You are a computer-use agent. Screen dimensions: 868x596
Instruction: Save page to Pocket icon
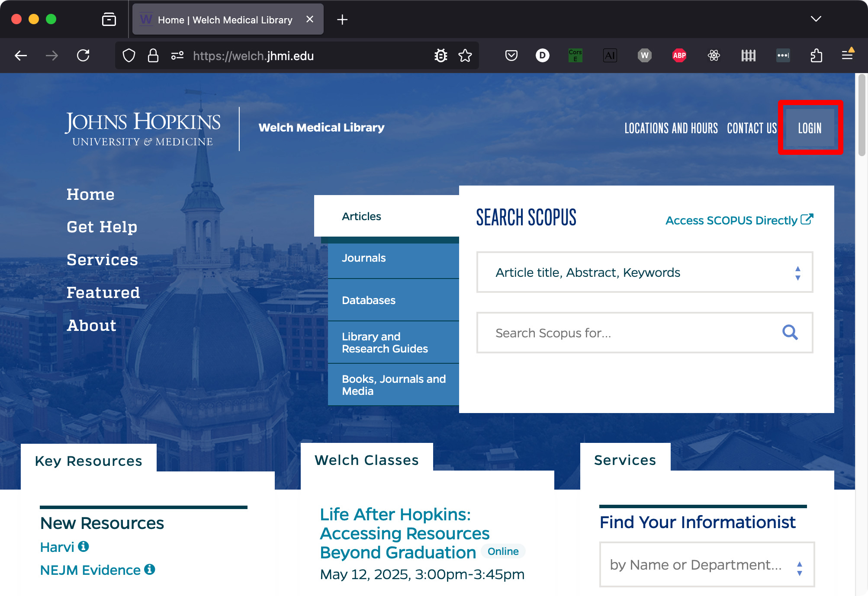[511, 55]
